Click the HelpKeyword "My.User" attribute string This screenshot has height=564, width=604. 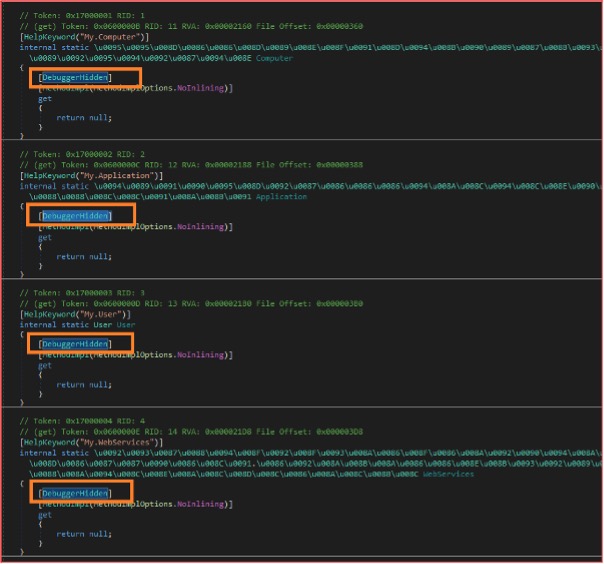pos(102,314)
